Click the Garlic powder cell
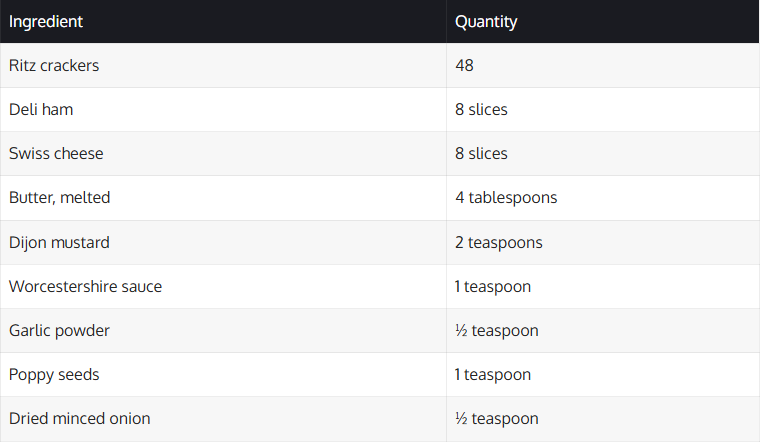The width and height of the screenshot is (762, 443). pos(59,330)
